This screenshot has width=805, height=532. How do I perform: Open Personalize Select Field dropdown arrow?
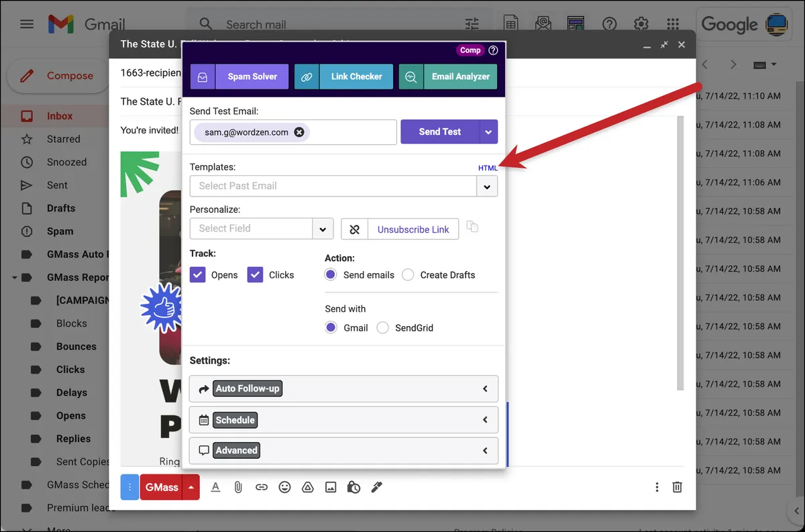point(323,229)
